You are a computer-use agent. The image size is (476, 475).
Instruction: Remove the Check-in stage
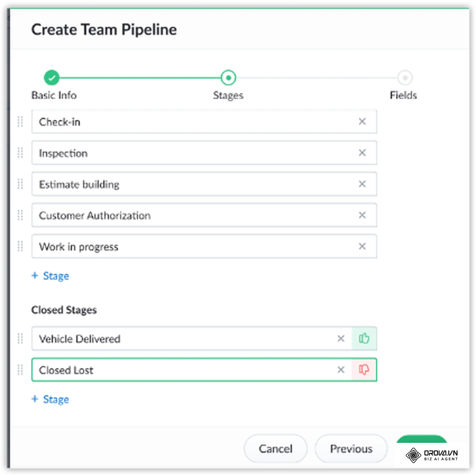[362, 121]
